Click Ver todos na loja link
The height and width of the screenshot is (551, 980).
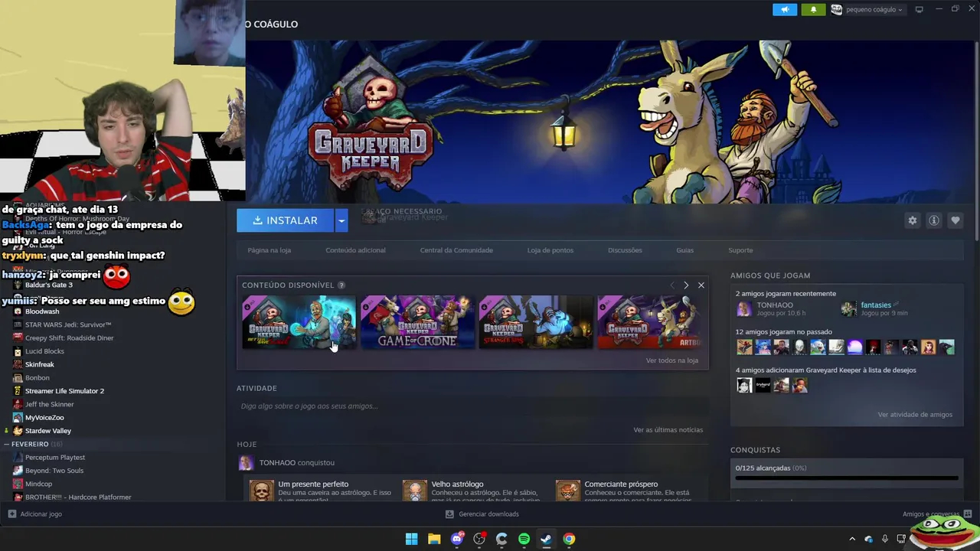click(671, 360)
